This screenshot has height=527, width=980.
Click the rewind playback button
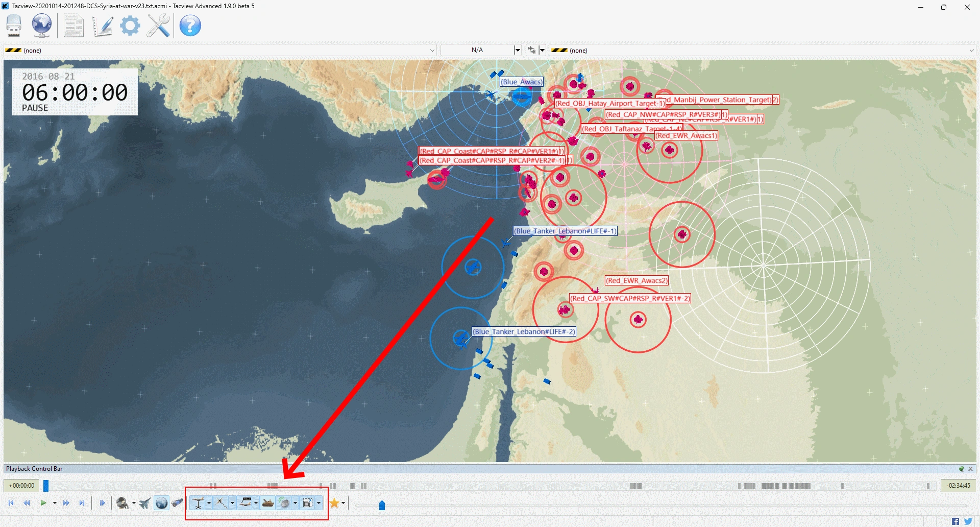27,503
